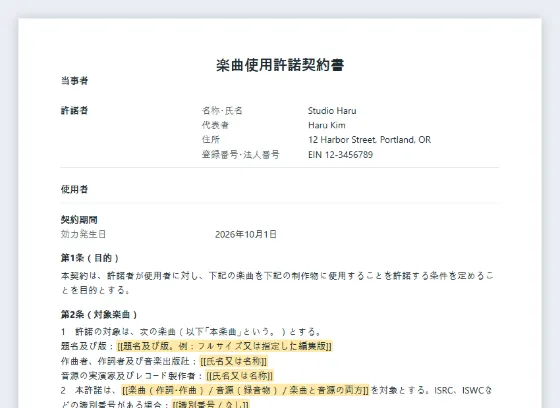Click the 住所 field label
Screen dimensions: 560x408
coord(211,140)
